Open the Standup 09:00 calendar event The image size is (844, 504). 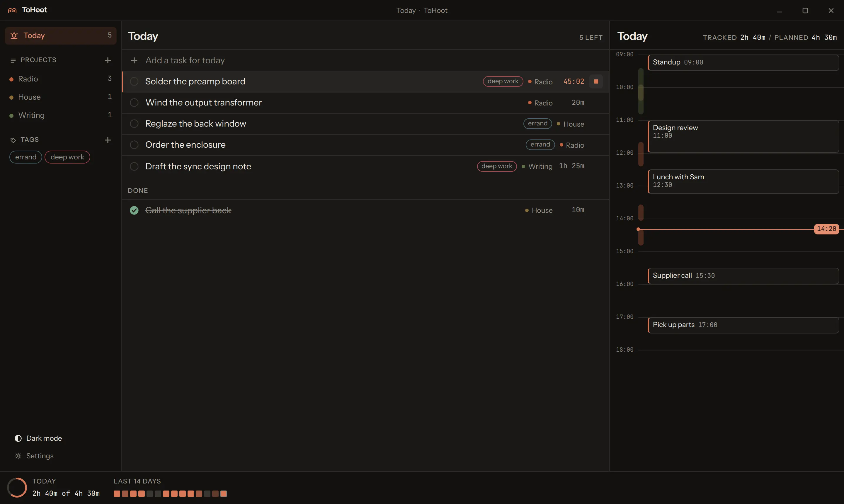tap(743, 62)
